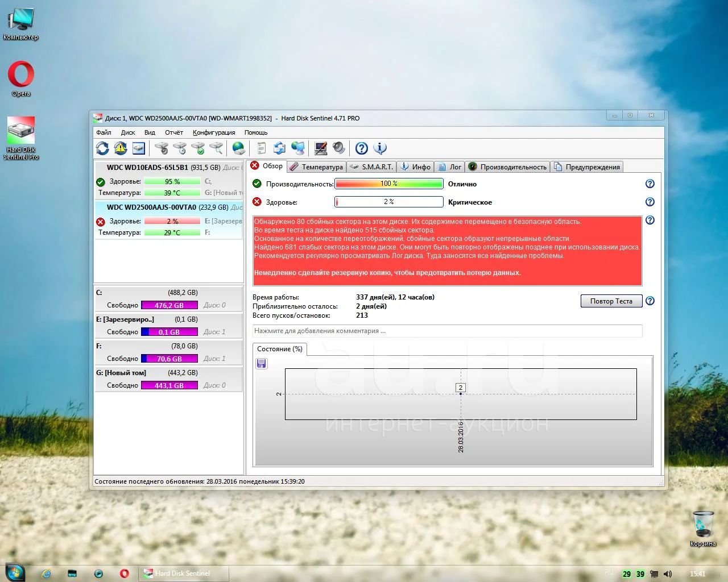Switch to the Температура tab

pyautogui.click(x=316, y=167)
